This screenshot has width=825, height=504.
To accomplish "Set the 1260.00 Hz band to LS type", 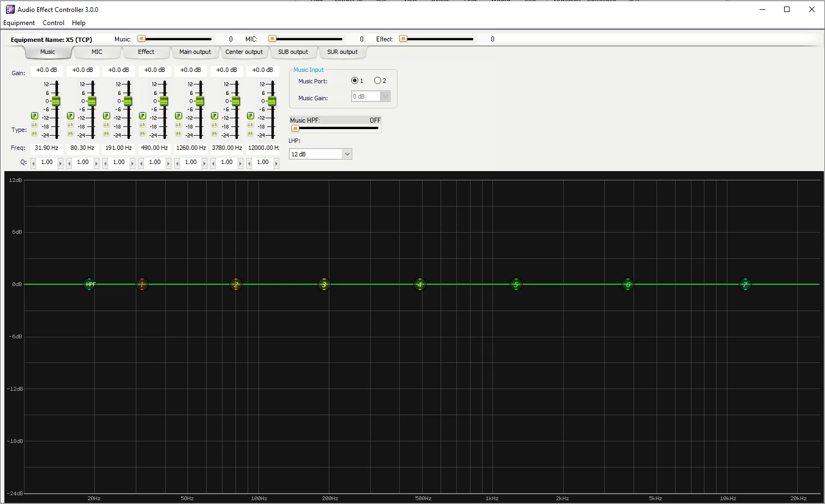I will pyautogui.click(x=178, y=125).
